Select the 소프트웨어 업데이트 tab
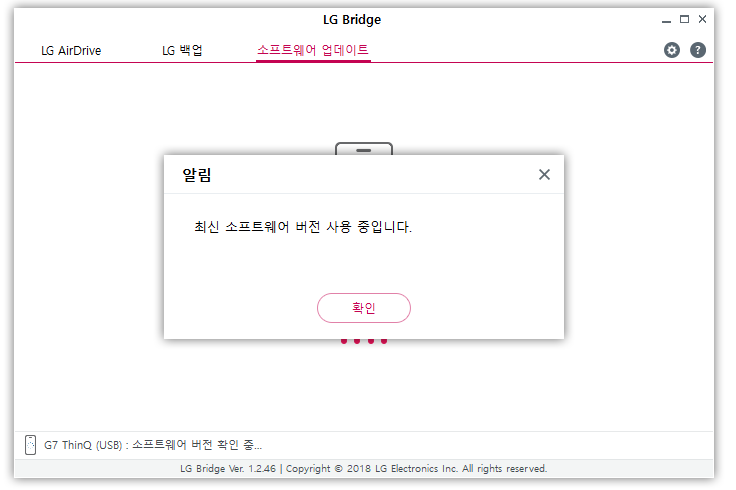The height and width of the screenshot is (490, 736). pyautogui.click(x=313, y=50)
